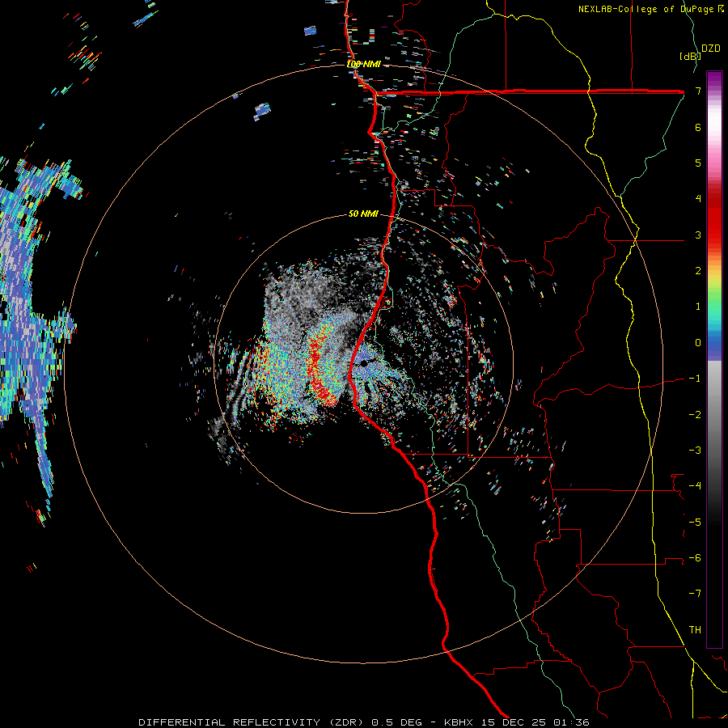
Task: Click the -2 value on color scale
Action: pyautogui.click(x=695, y=415)
